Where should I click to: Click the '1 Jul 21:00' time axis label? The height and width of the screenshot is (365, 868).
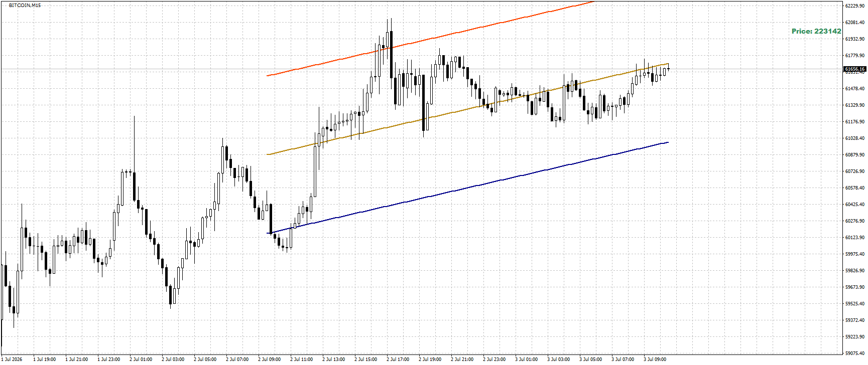[x=76, y=359]
